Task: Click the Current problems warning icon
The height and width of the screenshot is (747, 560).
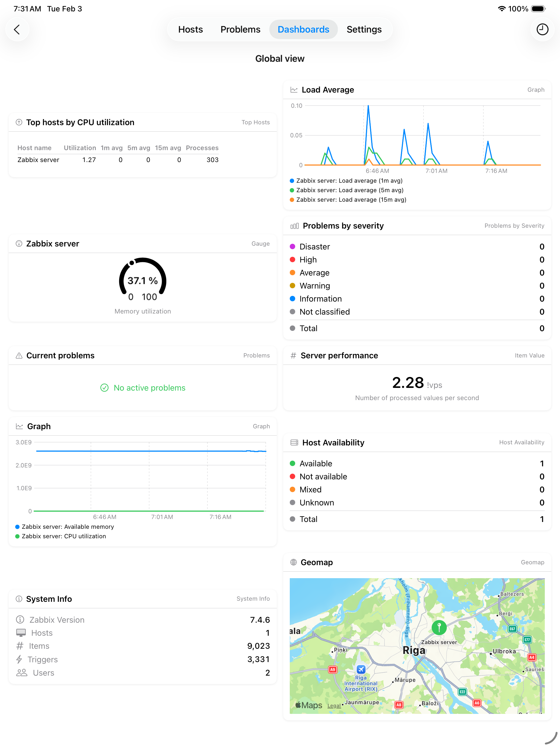Action: [x=19, y=355]
